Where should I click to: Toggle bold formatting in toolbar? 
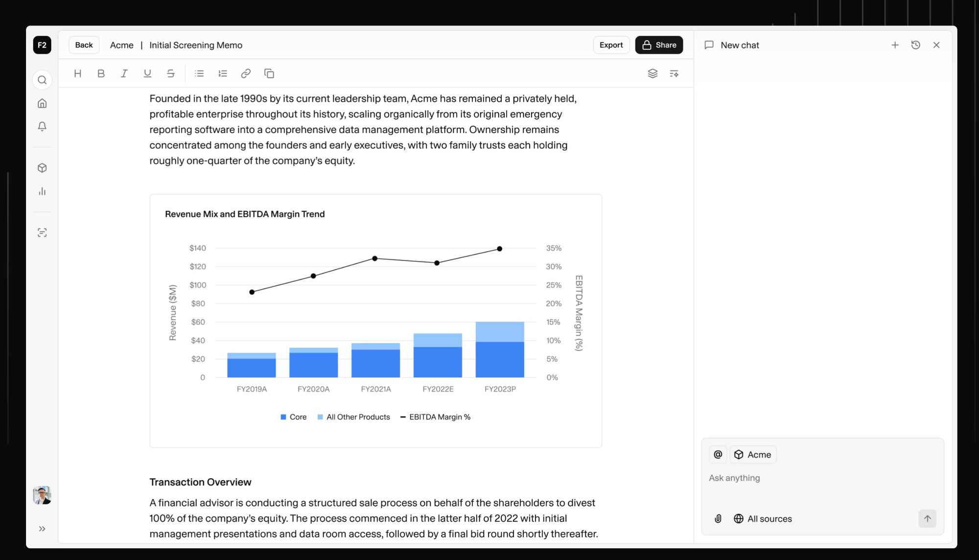[101, 73]
